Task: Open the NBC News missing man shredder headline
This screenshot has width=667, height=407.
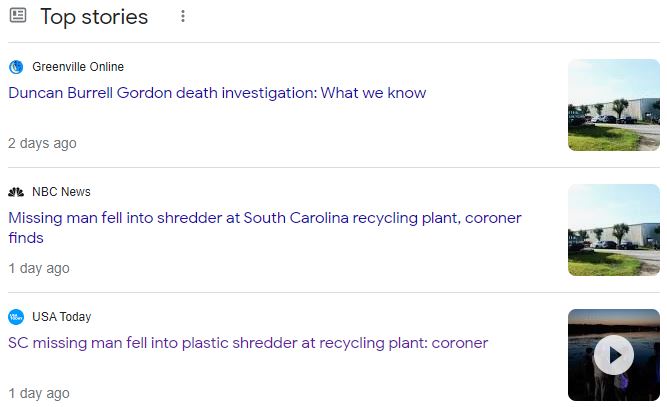Action: (x=265, y=228)
